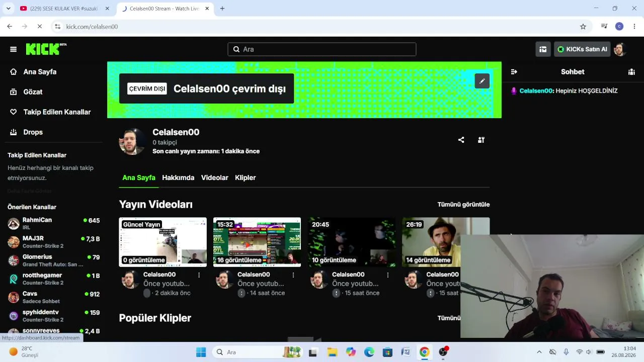Click the KICKs Satın Al button
Image resolution: width=644 pixels, height=362 pixels.
click(582, 49)
